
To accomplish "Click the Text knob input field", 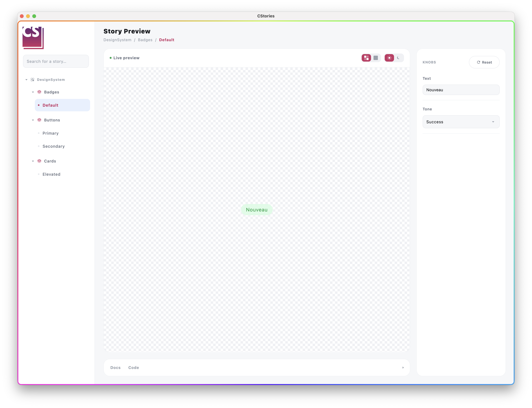I will click(x=461, y=90).
